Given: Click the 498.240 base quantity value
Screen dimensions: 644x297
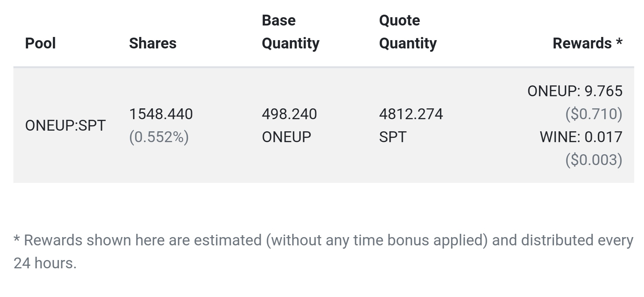Looking at the screenshot, I should [289, 114].
